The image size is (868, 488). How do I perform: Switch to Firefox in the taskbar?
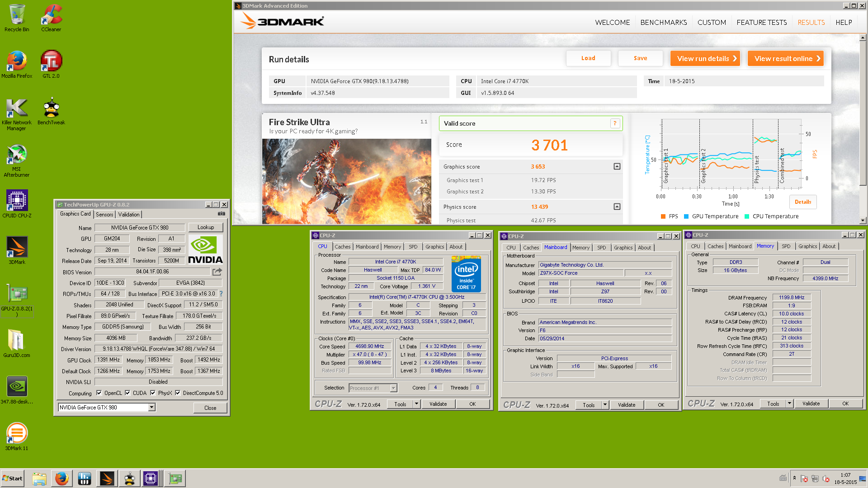point(62,479)
